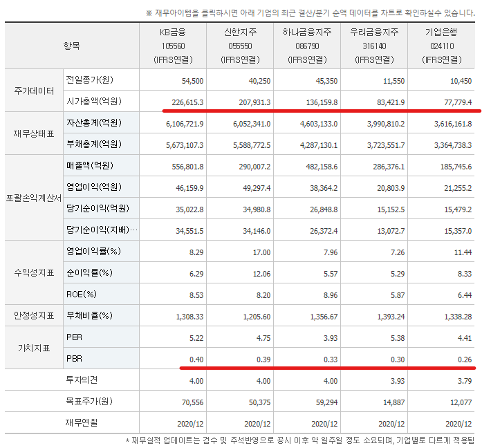
Task: Click the 전일종가(원) row label
Action: pyautogui.click(x=90, y=80)
